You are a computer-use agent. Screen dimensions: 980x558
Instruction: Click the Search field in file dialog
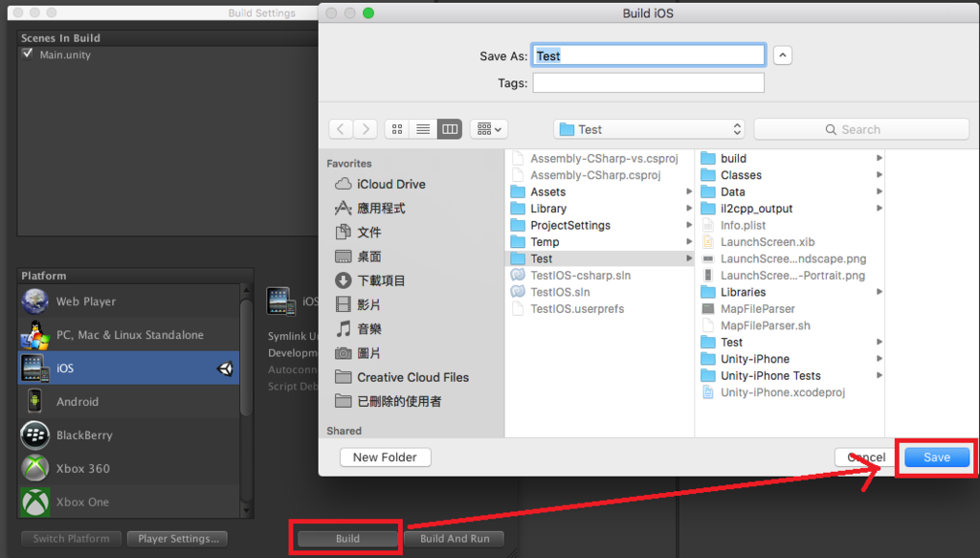pos(861,129)
